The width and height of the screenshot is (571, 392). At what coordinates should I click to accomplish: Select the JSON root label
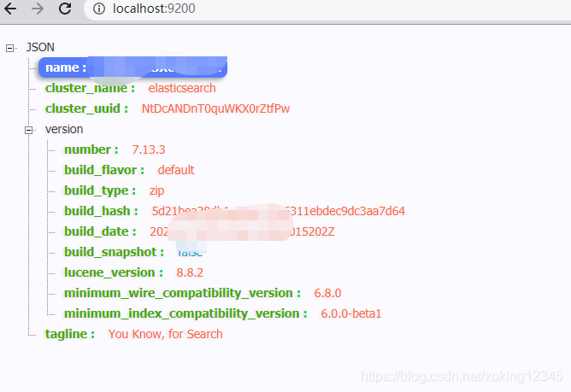click(x=40, y=47)
